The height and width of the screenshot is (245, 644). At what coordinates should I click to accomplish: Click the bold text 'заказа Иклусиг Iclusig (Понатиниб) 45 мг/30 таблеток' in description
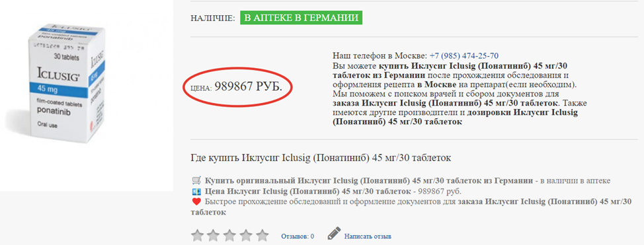445,102
